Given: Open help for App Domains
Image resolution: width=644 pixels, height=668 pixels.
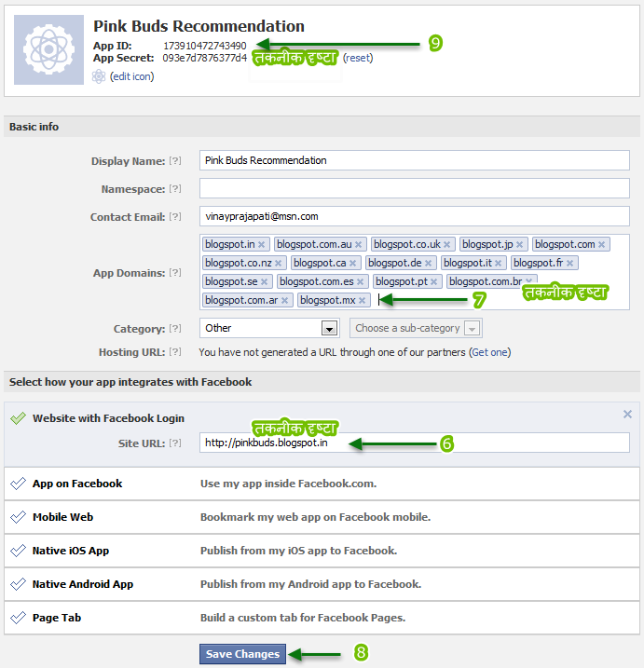Looking at the screenshot, I should click(x=174, y=273).
